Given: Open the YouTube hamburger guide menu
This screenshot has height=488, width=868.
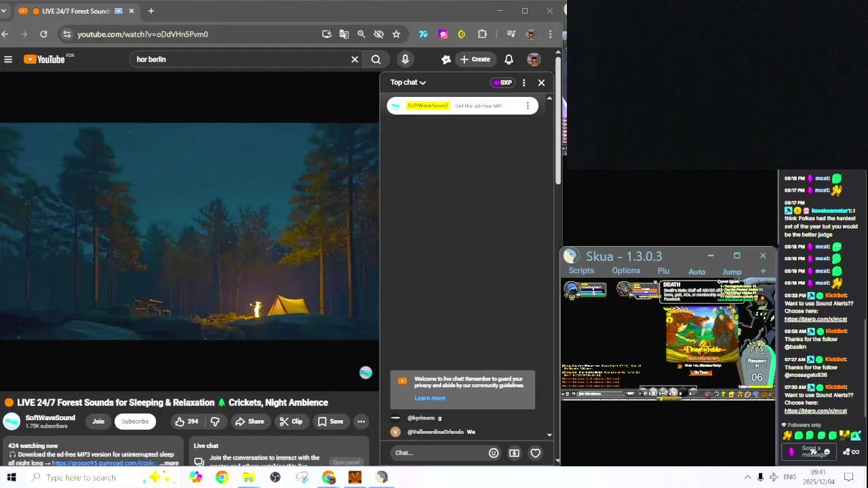Looking at the screenshot, I should click(8, 60).
